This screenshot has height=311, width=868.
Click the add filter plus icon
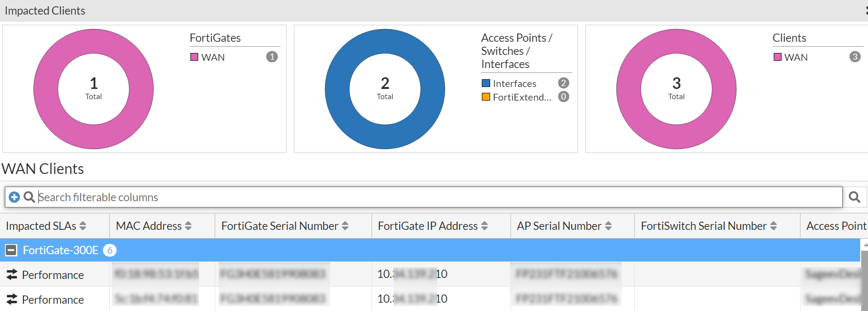15,197
